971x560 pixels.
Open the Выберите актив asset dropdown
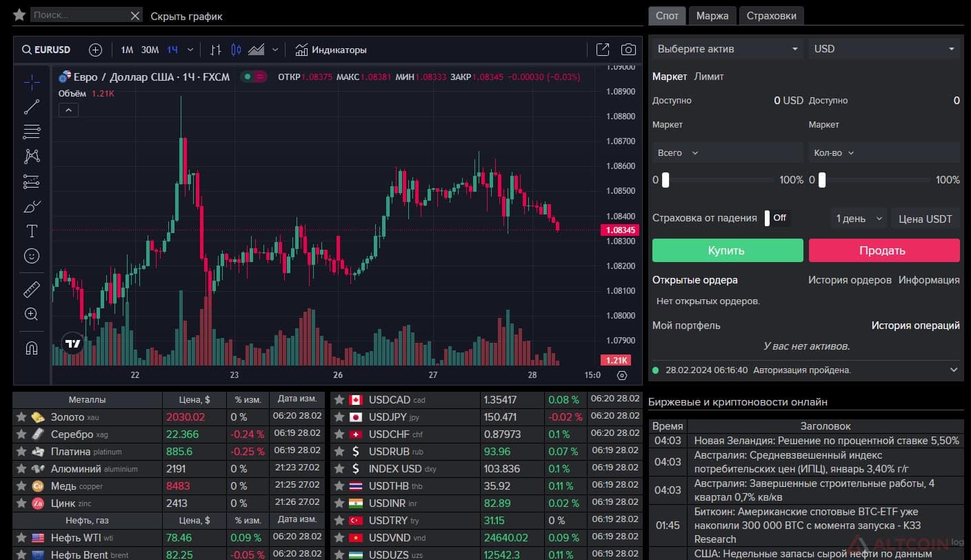pos(728,49)
